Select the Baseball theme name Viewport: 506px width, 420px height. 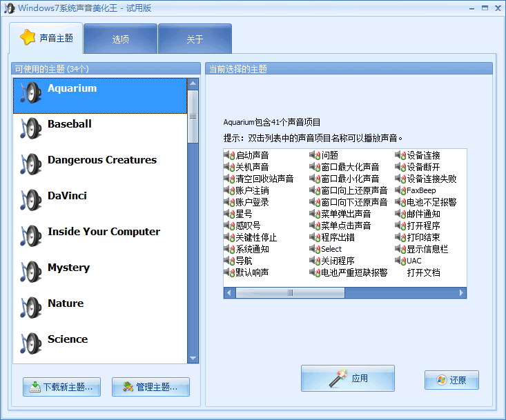[70, 124]
